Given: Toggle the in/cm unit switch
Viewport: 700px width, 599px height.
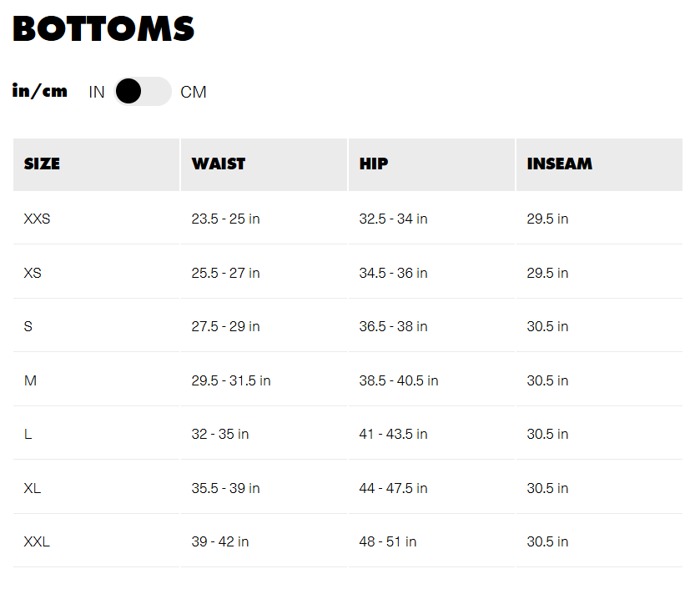Looking at the screenshot, I should point(142,92).
